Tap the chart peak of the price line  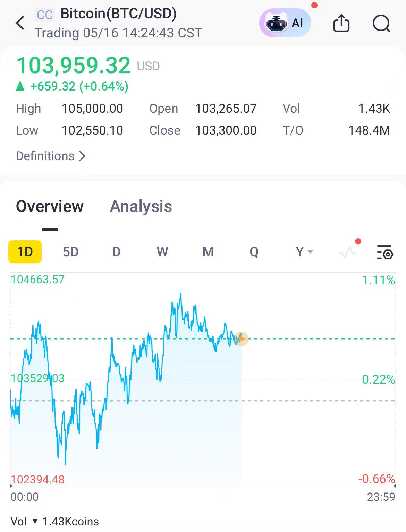coord(181,294)
